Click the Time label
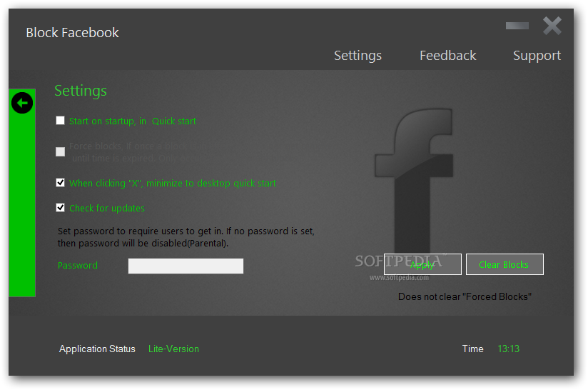The width and height of the screenshot is (588, 390). point(472,349)
